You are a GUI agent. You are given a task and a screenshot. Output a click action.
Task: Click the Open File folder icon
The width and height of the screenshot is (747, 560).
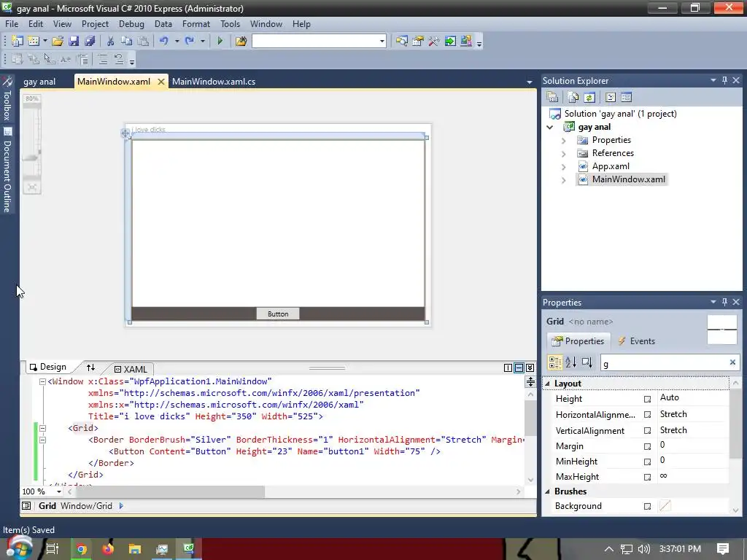tap(58, 42)
